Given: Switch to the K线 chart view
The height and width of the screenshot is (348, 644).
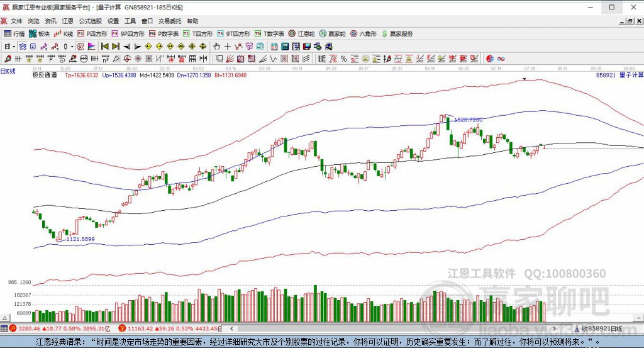Looking at the screenshot, I should 64,34.
